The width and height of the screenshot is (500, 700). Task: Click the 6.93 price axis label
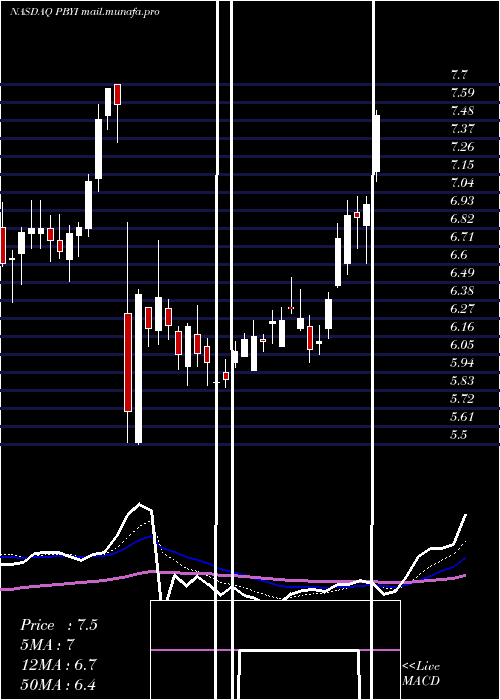point(462,201)
